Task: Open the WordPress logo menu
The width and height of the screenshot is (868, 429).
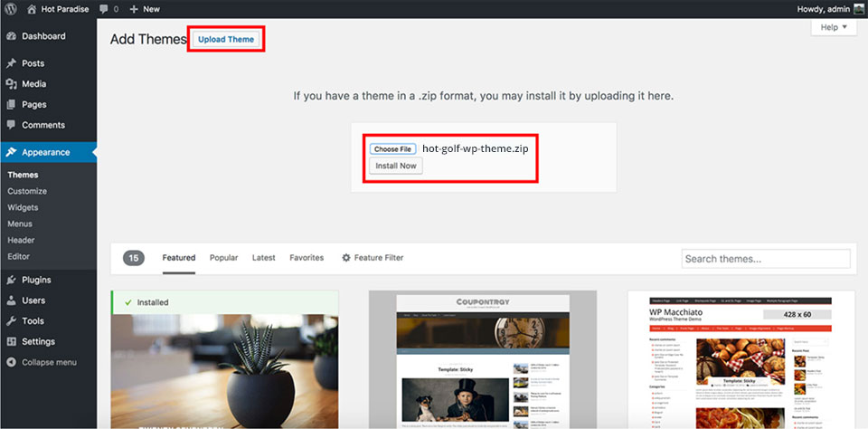Action: click(x=11, y=9)
